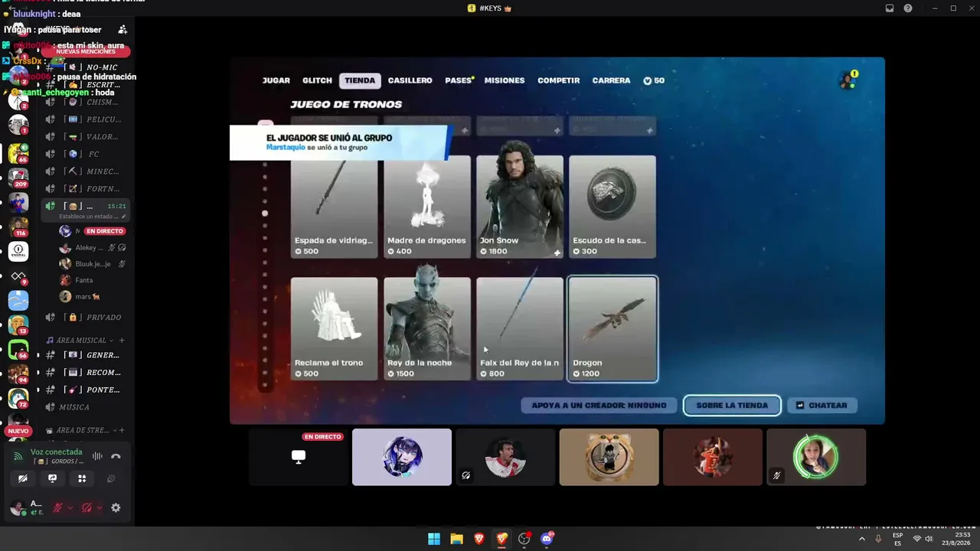Open the NO-MIC text channel
The image size is (980, 551).
pyautogui.click(x=85, y=67)
